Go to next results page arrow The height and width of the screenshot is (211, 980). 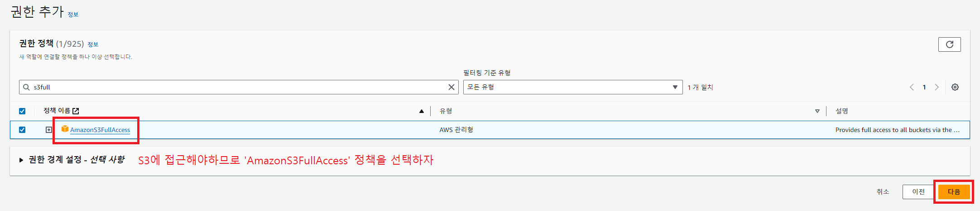937,87
